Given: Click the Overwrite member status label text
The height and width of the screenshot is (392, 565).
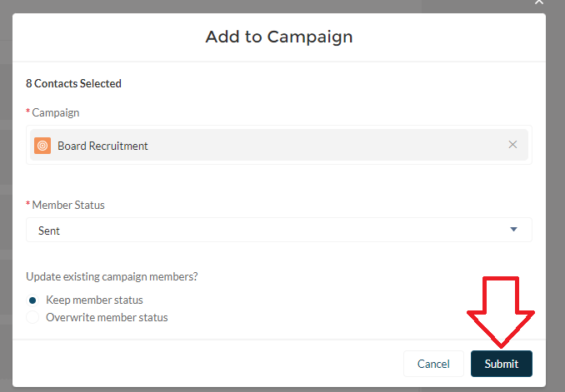Looking at the screenshot, I should pos(107,317).
